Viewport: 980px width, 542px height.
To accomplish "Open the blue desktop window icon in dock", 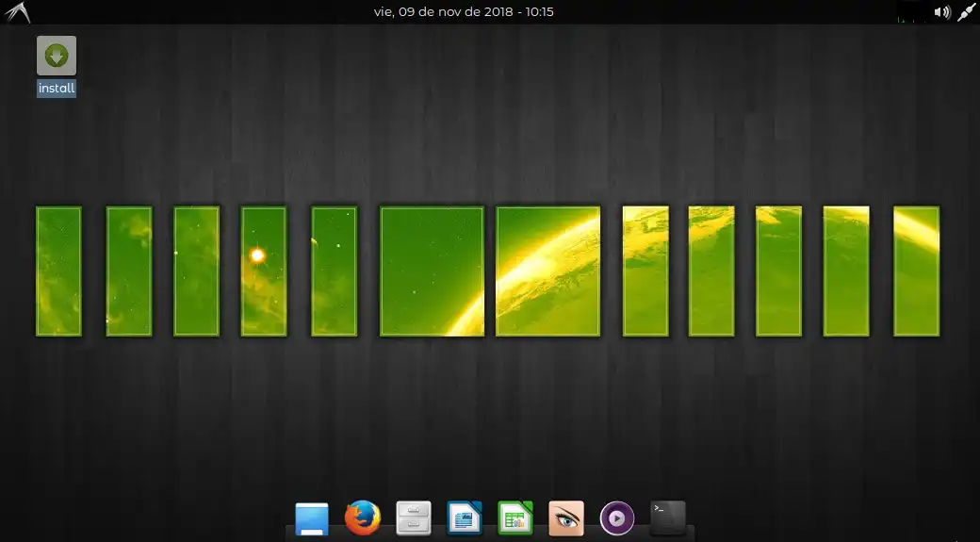I will pyautogui.click(x=312, y=518).
